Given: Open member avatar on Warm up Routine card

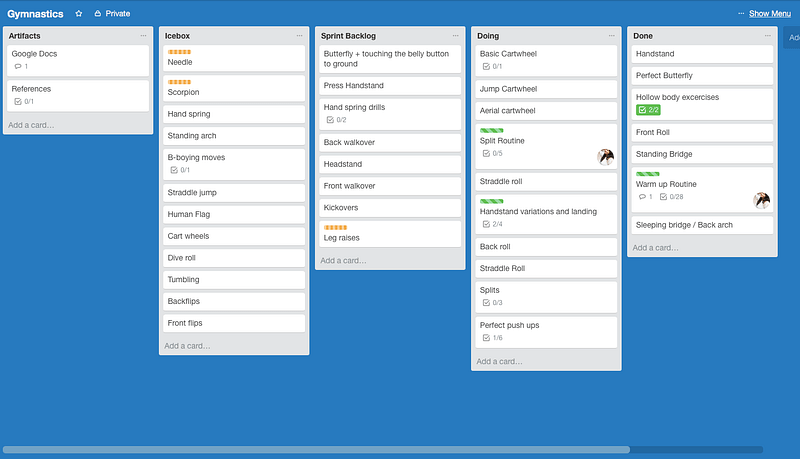Looking at the screenshot, I should (x=761, y=199).
